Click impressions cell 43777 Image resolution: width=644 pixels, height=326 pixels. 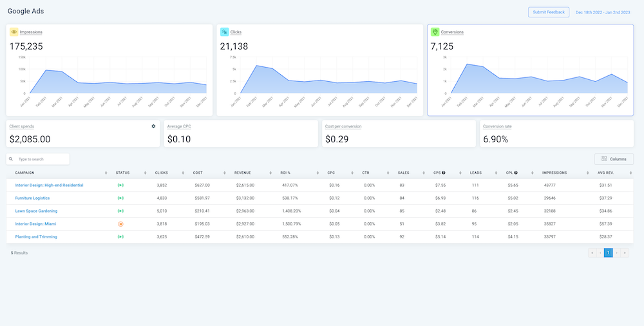point(549,185)
